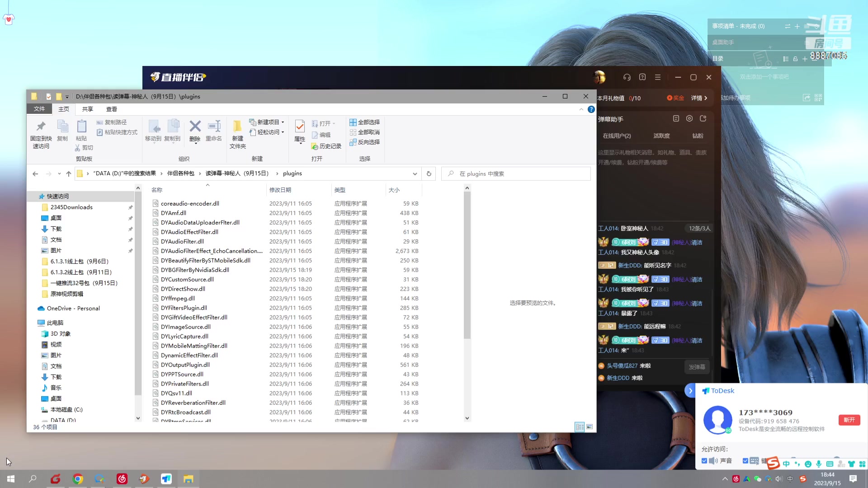The width and height of the screenshot is (868, 488).
Task: Click the plugins search box
Action: pos(516,174)
